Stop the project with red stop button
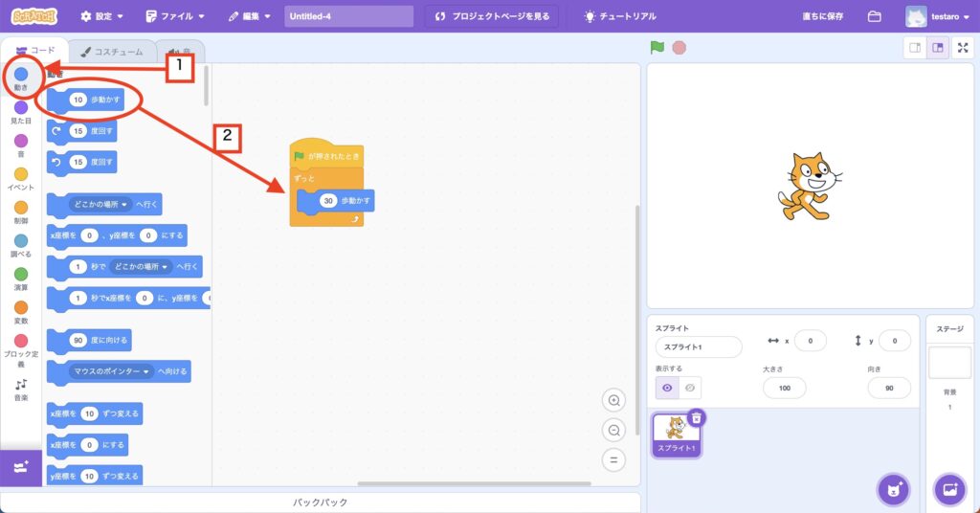Screen dimensions: 980x513 coord(679,48)
